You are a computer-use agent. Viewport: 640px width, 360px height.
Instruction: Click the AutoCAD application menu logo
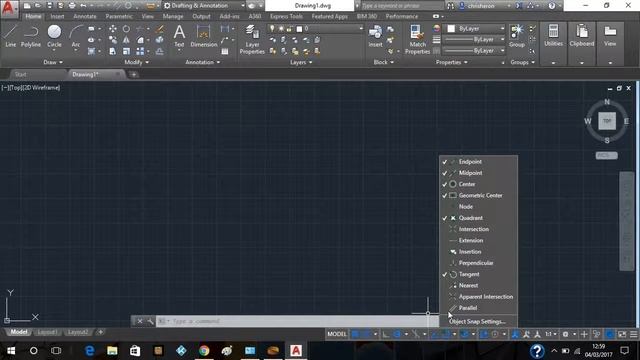[9, 8]
